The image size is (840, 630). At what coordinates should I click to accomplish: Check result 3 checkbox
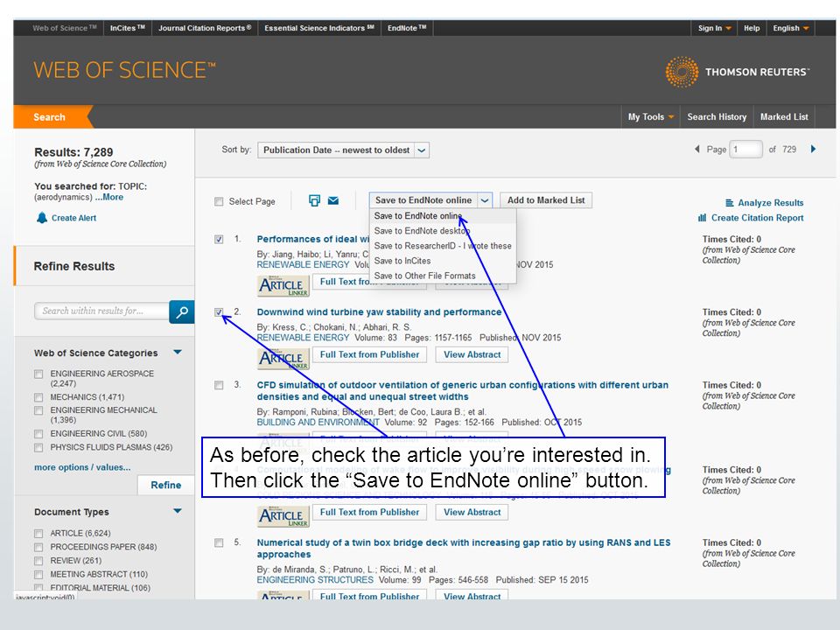click(219, 385)
